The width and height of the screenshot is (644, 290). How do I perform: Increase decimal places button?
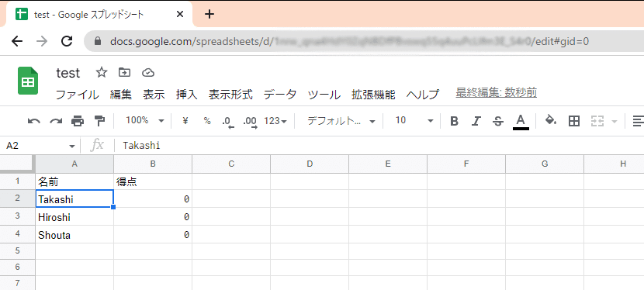click(250, 122)
